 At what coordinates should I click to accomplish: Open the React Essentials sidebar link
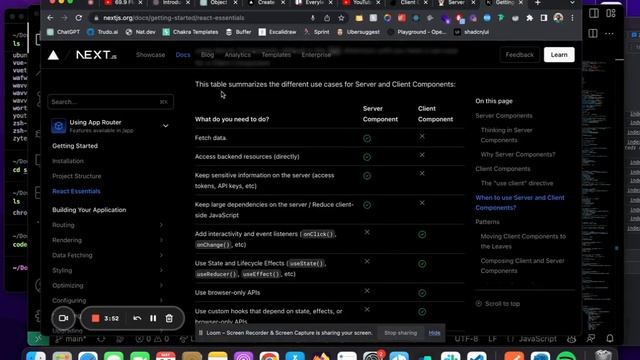pos(76,191)
